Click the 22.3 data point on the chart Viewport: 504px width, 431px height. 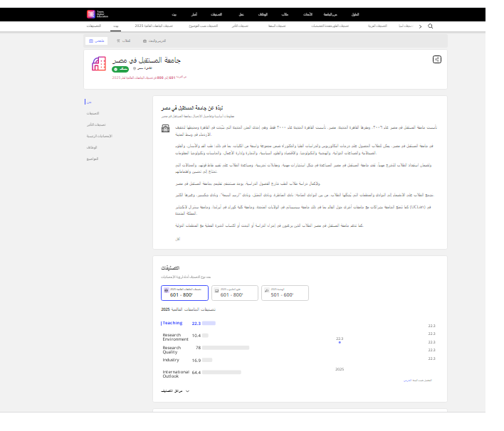[340, 343]
